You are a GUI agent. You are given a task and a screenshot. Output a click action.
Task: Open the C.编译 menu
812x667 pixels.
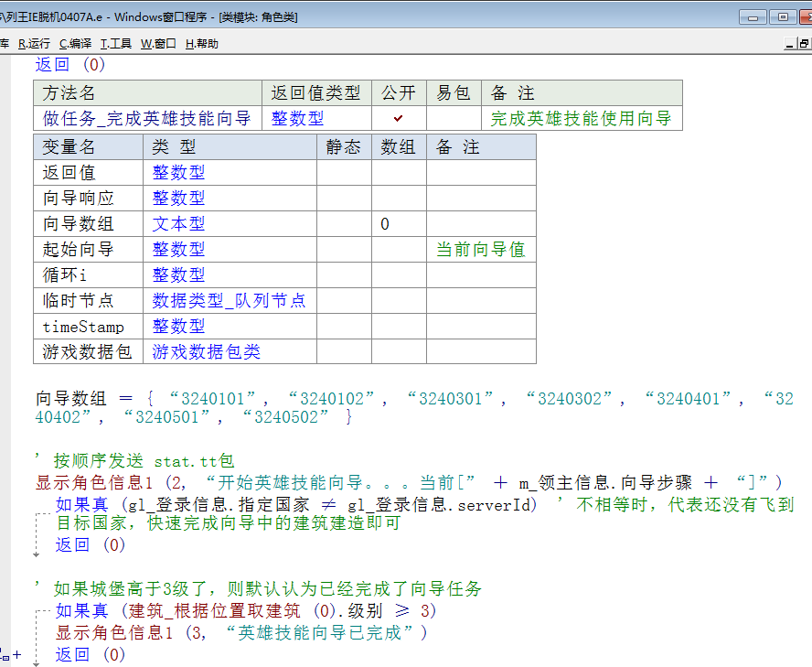tap(75, 43)
